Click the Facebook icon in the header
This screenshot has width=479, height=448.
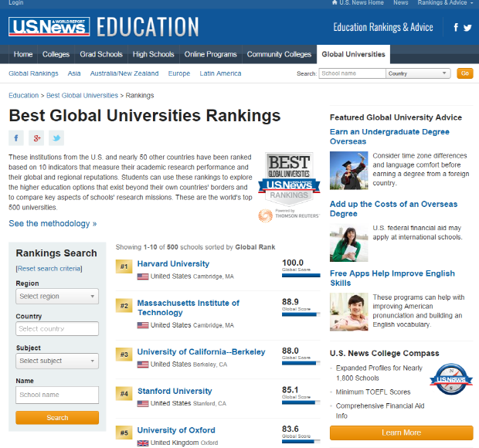tap(456, 28)
